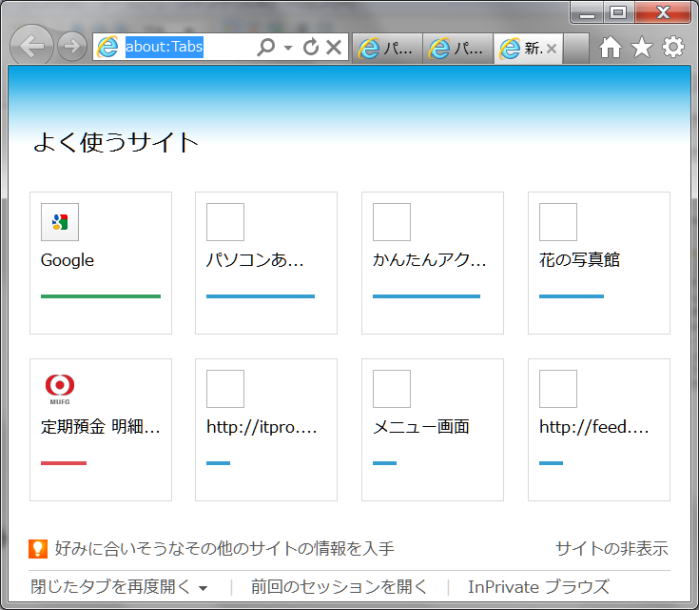Close the 新. tab with its X

click(x=551, y=48)
